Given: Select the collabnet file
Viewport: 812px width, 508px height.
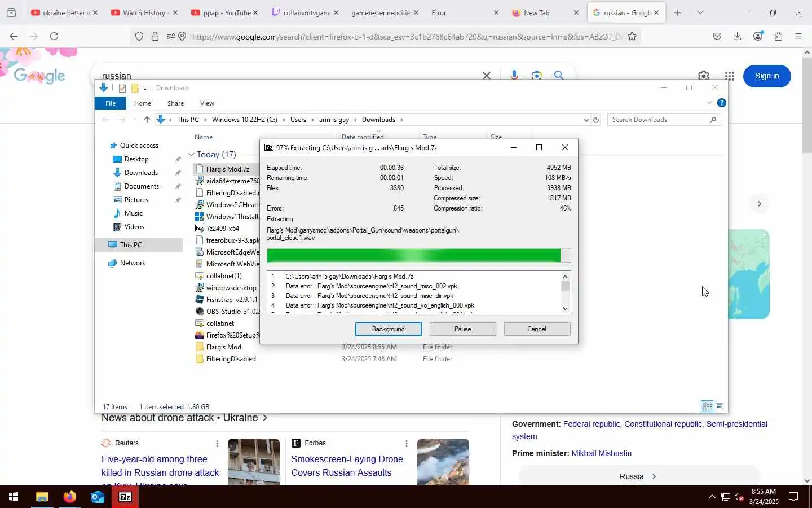Looking at the screenshot, I should [220, 323].
